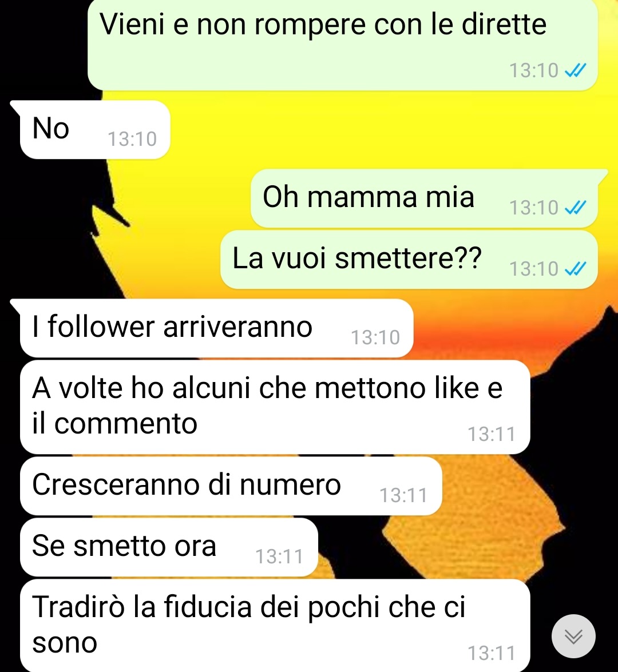Screen dimensions: 618x672
Task: Click the 13:11 timestamp on 'Se smetto ora'
Action: coord(280,556)
